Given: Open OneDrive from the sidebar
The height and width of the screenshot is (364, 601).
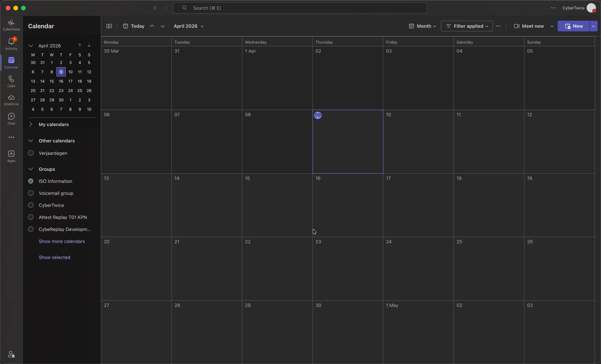Looking at the screenshot, I should tap(11, 100).
